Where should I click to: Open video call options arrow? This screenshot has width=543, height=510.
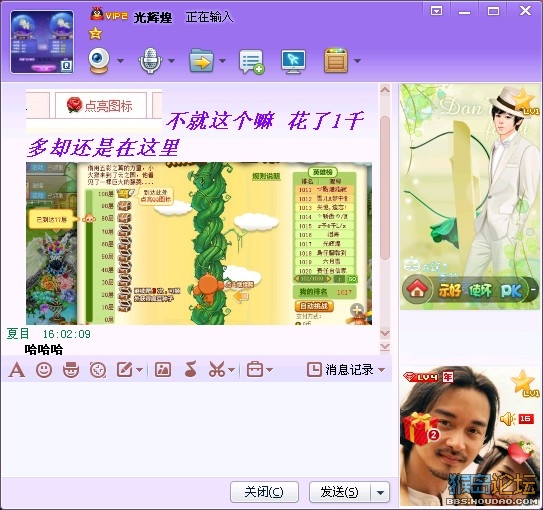coord(120,61)
